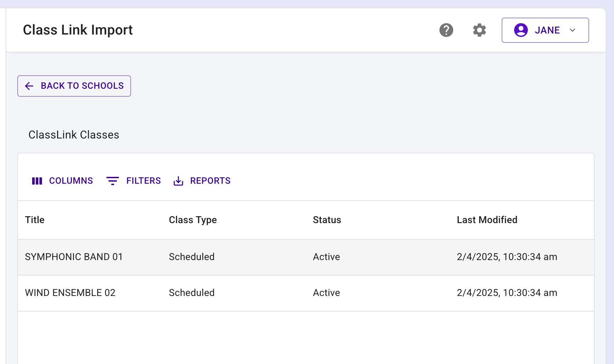Expand the JANE account dropdown chevron

click(573, 30)
